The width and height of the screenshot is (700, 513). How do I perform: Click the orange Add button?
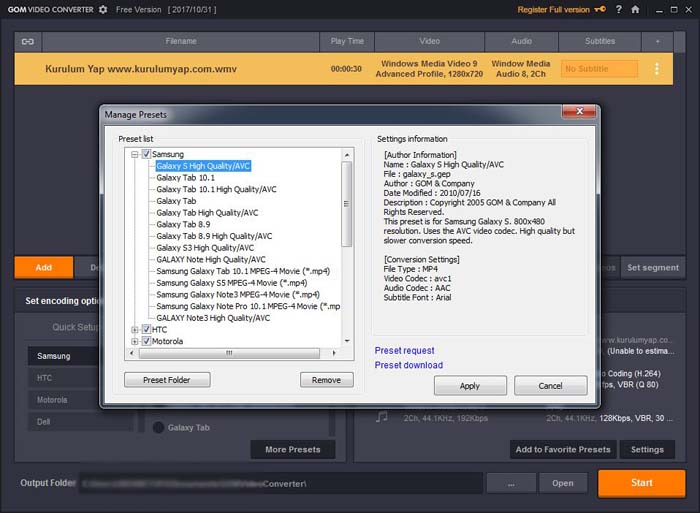click(x=44, y=267)
